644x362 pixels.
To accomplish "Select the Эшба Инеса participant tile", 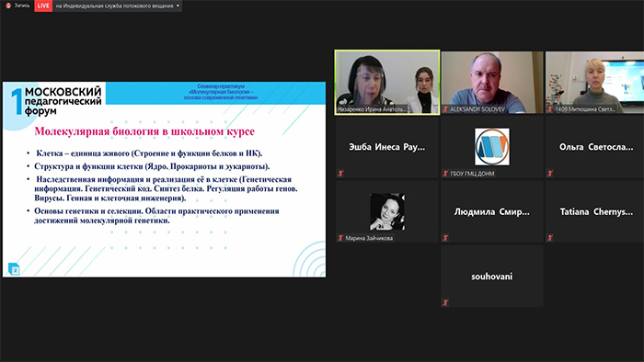I will pos(387,147).
